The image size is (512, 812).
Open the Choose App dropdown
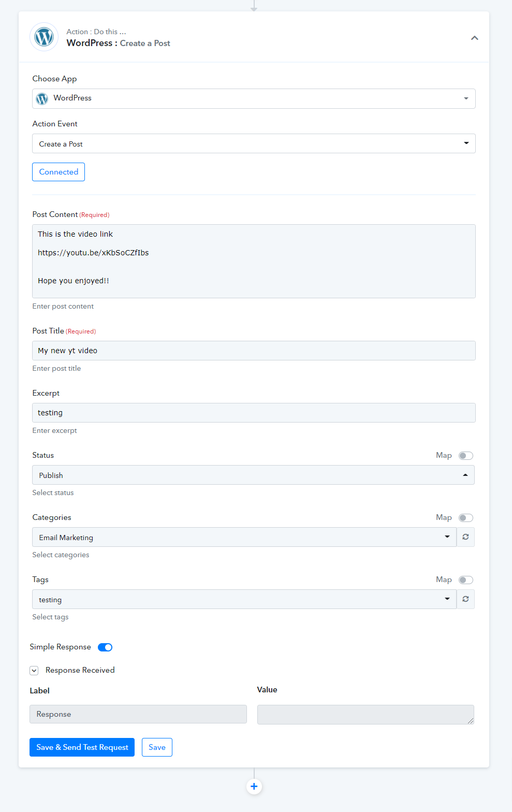click(x=254, y=98)
